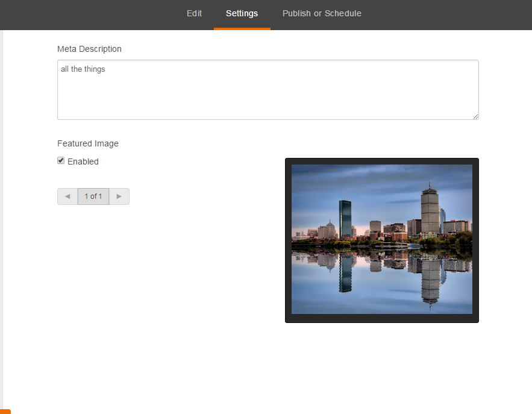This screenshot has width=532, height=414.
Task: Switch to the Edit tab
Action: coord(194,13)
